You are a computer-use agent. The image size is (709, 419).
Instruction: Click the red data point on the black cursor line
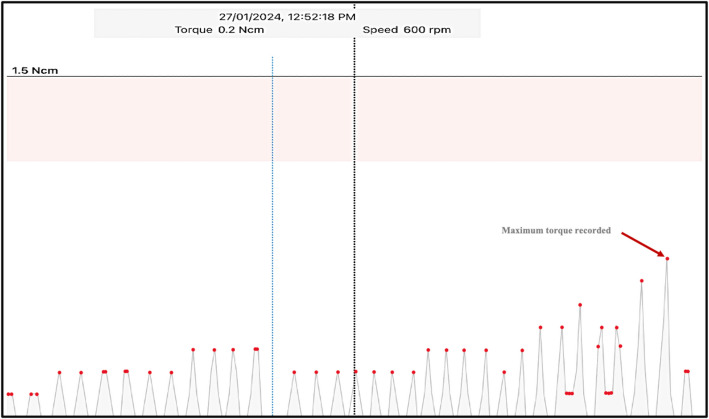[355, 372]
